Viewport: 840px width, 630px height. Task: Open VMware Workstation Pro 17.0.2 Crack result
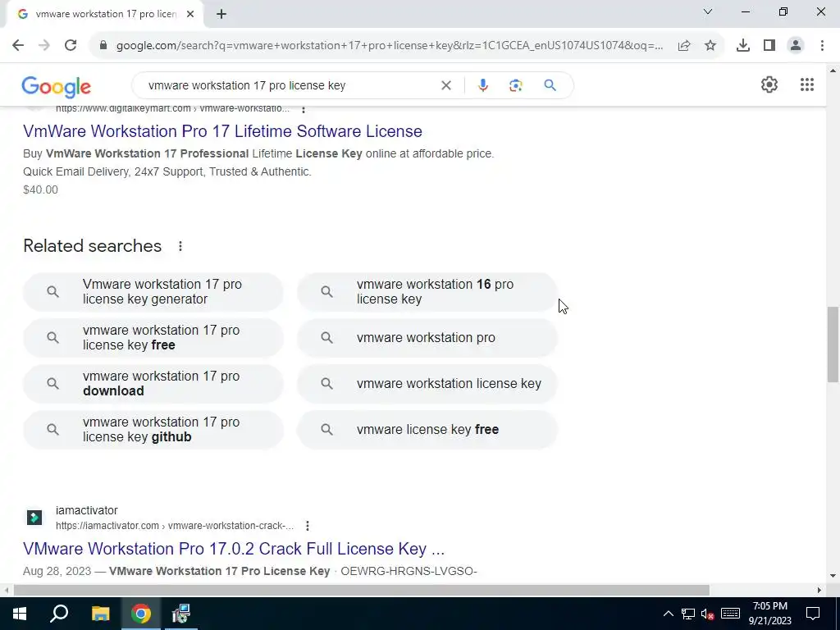click(234, 549)
